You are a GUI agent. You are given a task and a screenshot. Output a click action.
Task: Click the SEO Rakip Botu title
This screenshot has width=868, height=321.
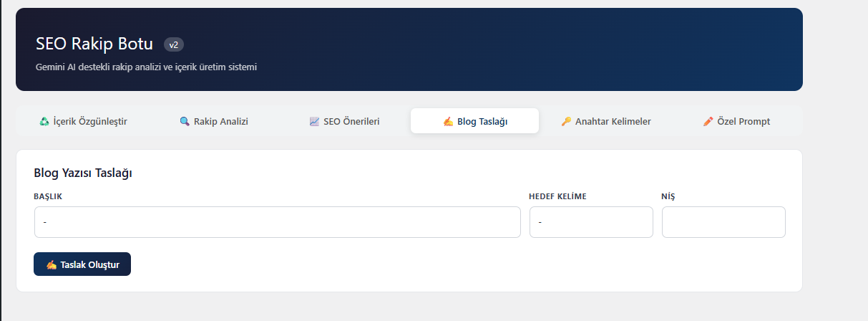point(94,44)
